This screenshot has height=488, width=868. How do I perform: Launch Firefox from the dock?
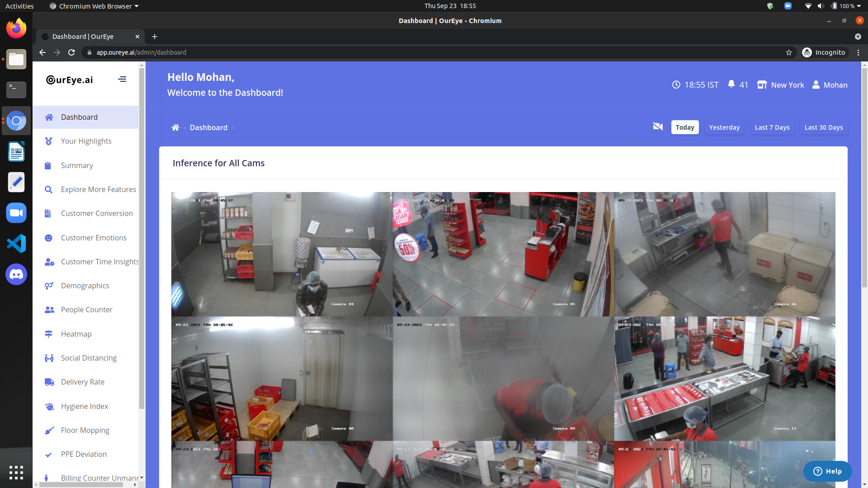tap(16, 28)
